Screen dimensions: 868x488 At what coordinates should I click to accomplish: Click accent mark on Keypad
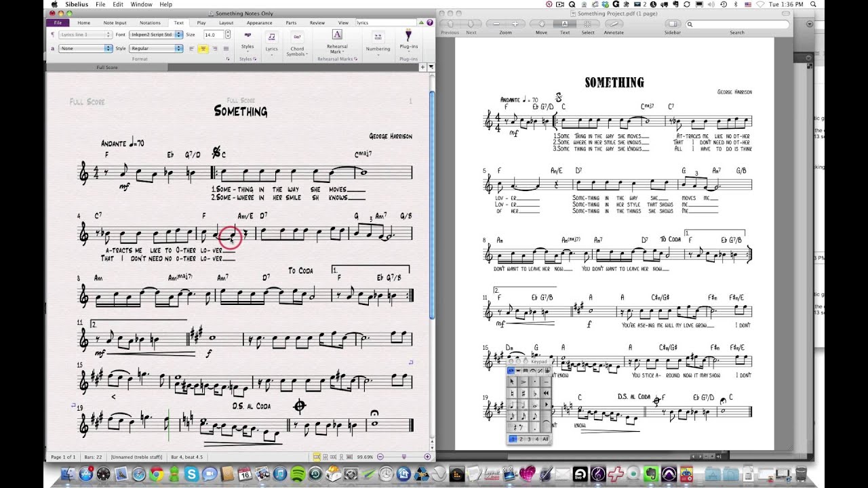[x=524, y=382]
